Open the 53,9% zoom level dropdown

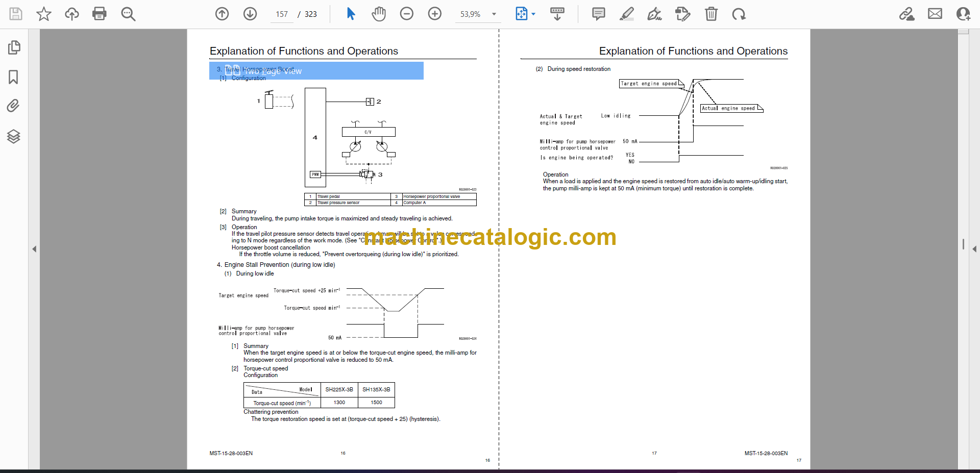[x=494, y=14]
